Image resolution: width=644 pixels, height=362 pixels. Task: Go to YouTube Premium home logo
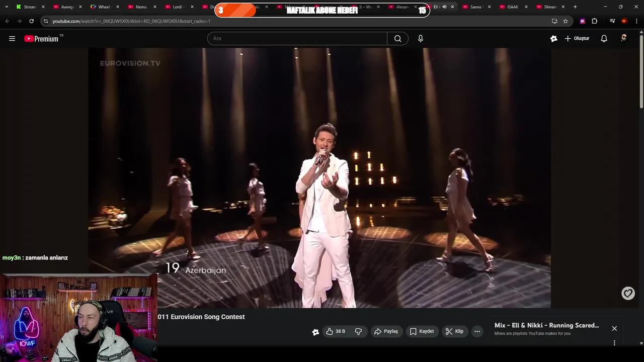coord(42,39)
